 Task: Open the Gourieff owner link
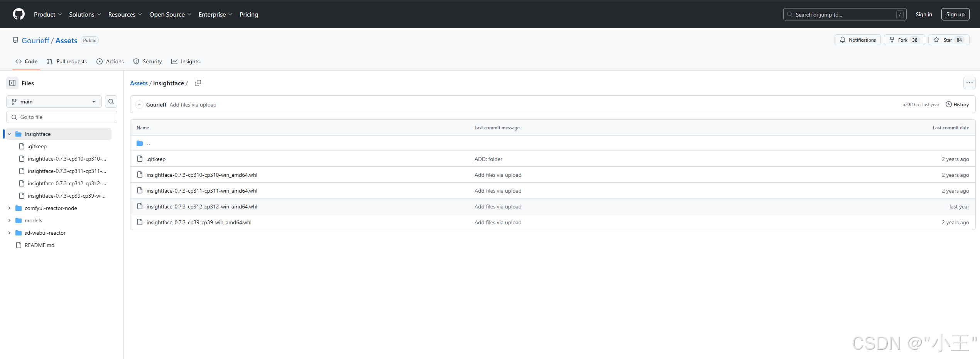(35, 41)
